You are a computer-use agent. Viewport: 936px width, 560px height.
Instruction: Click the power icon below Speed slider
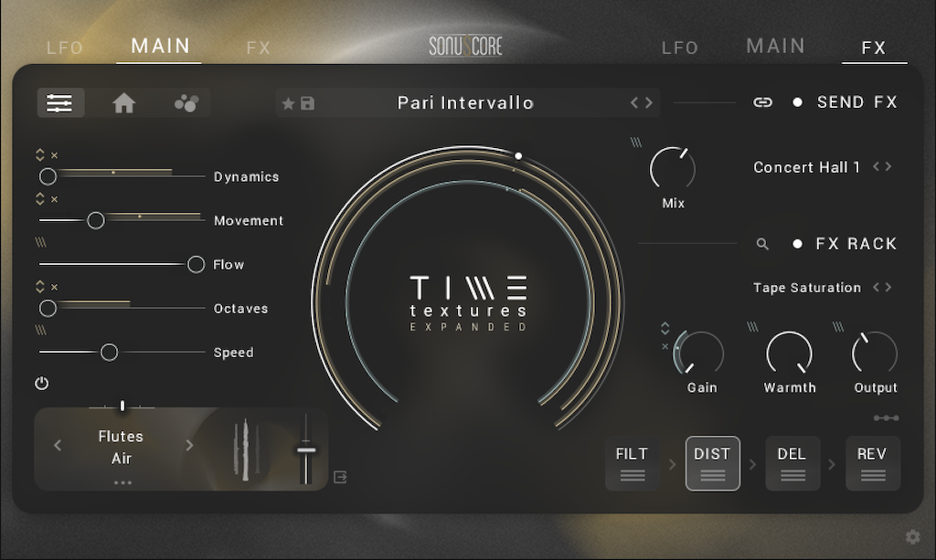(x=42, y=384)
